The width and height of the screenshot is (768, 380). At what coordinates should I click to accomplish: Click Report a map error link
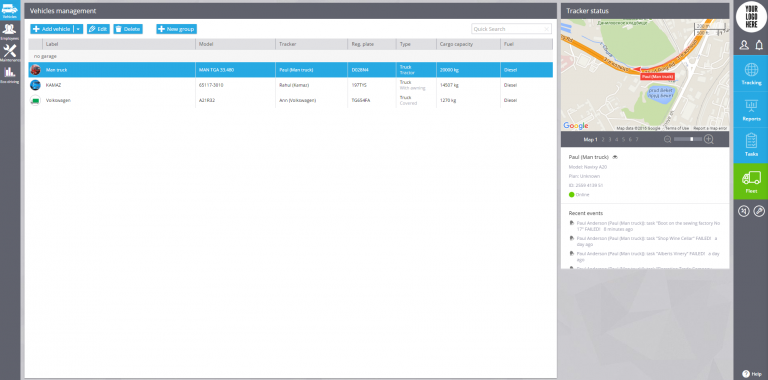[x=710, y=128]
